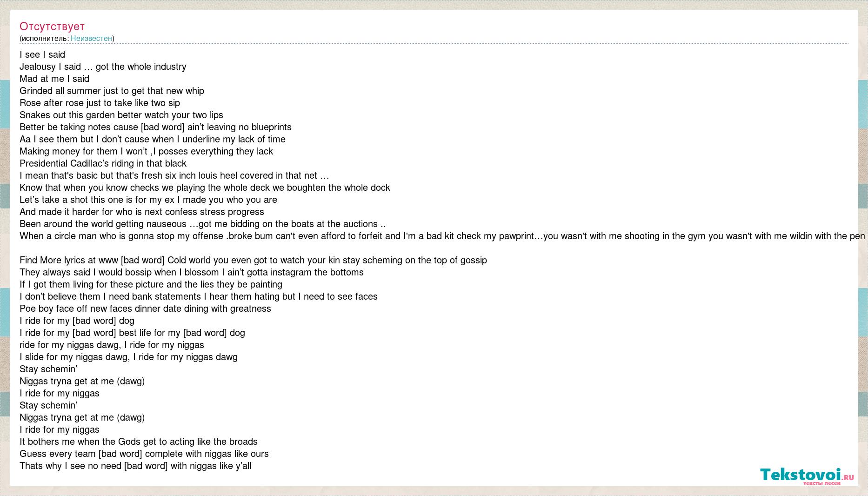The width and height of the screenshot is (868, 496).
Task: Click the line 'Rose after rose just to take like two sip'
Action: pos(100,103)
